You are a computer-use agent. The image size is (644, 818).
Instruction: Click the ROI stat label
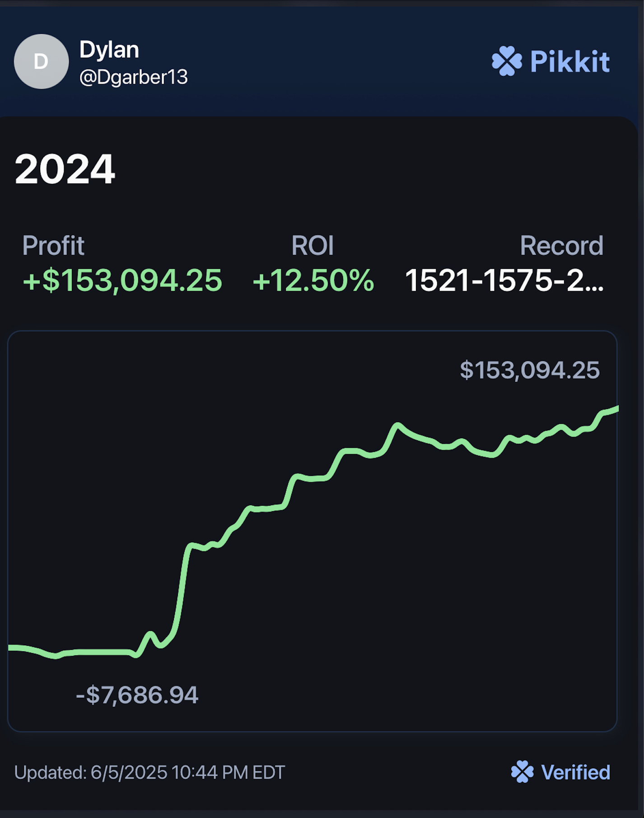313,245
